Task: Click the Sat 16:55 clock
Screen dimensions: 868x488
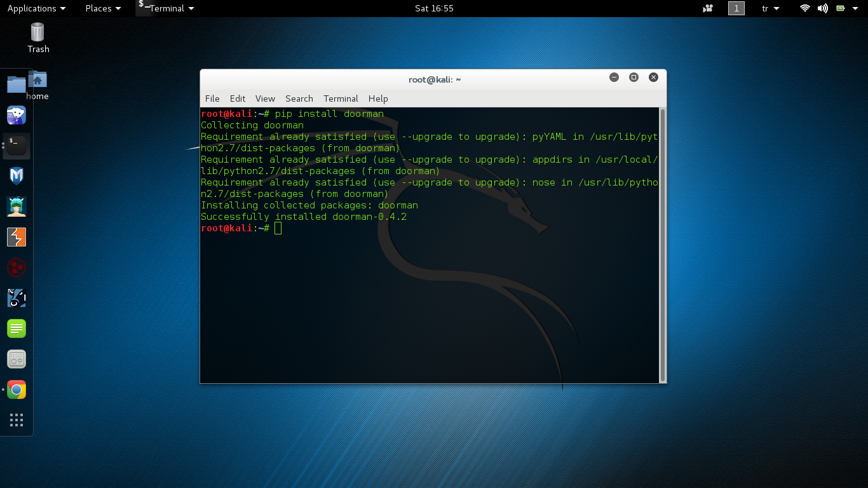Action: click(434, 8)
